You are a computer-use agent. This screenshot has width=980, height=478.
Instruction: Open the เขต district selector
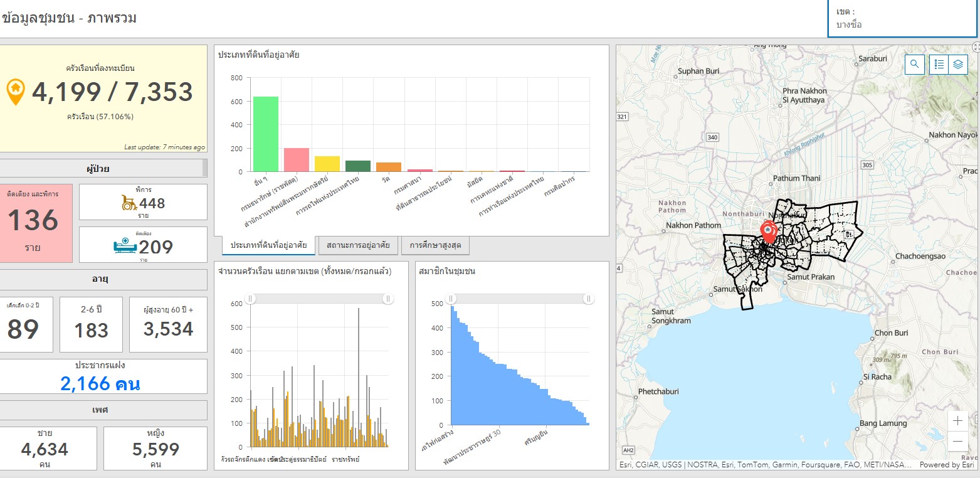[x=903, y=19]
